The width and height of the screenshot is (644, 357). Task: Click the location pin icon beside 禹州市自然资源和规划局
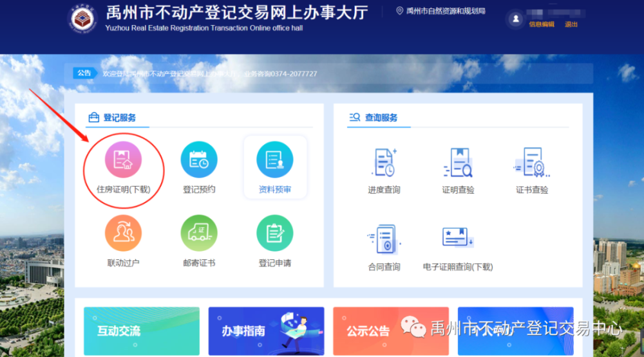(x=399, y=11)
